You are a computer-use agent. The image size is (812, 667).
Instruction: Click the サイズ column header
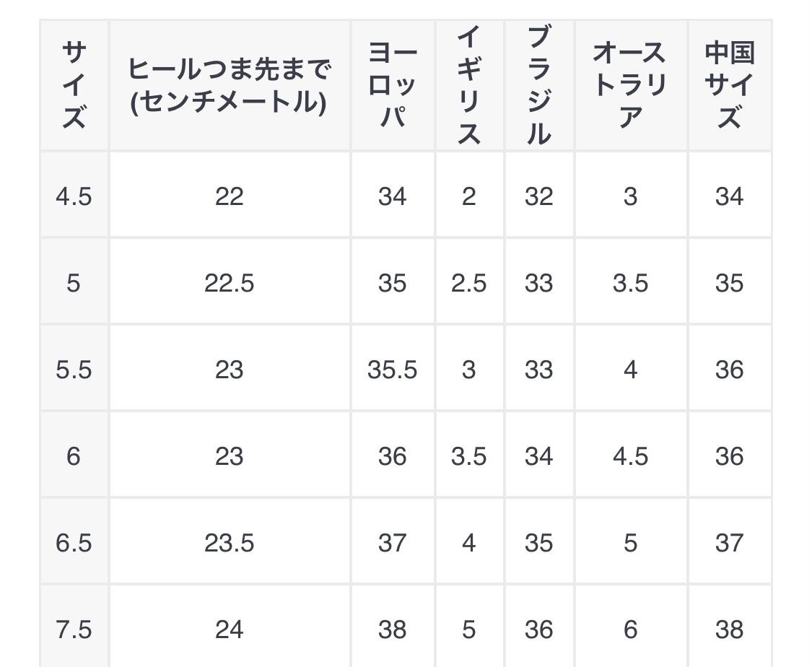click(74, 85)
